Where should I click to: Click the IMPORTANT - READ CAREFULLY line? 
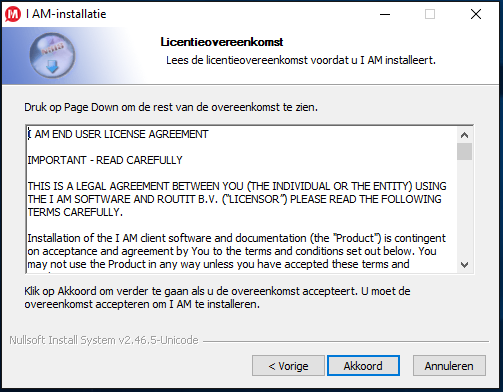pos(105,160)
